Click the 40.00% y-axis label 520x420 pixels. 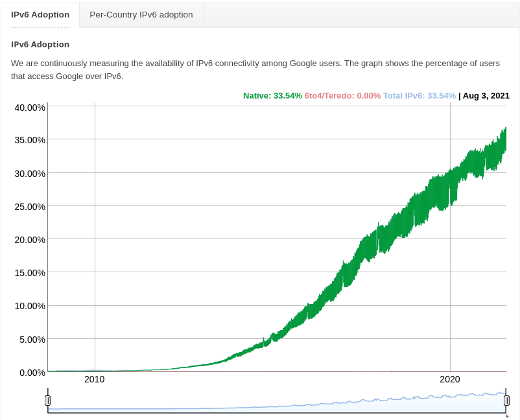(x=30, y=108)
